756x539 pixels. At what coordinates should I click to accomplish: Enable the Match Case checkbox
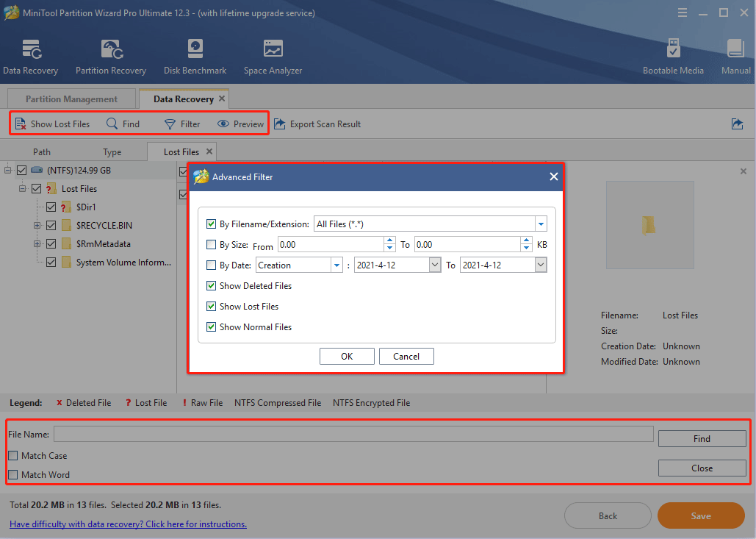tap(13, 455)
